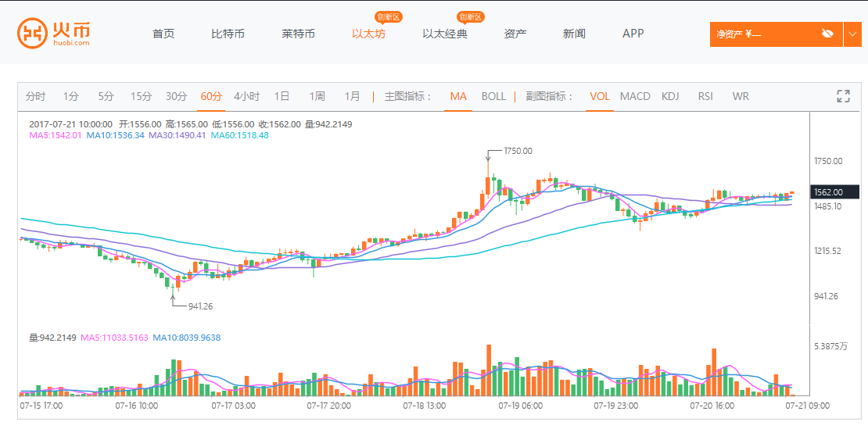Switch sub-indicator to MACD
Image resolution: width=868 pixels, height=429 pixels.
pos(635,96)
